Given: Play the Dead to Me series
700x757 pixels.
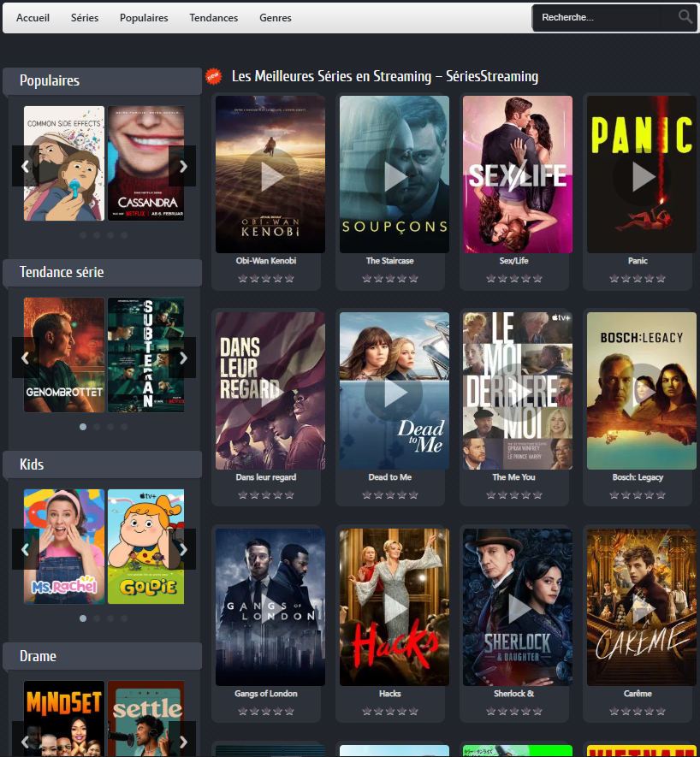Looking at the screenshot, I should tap(394, 393).
